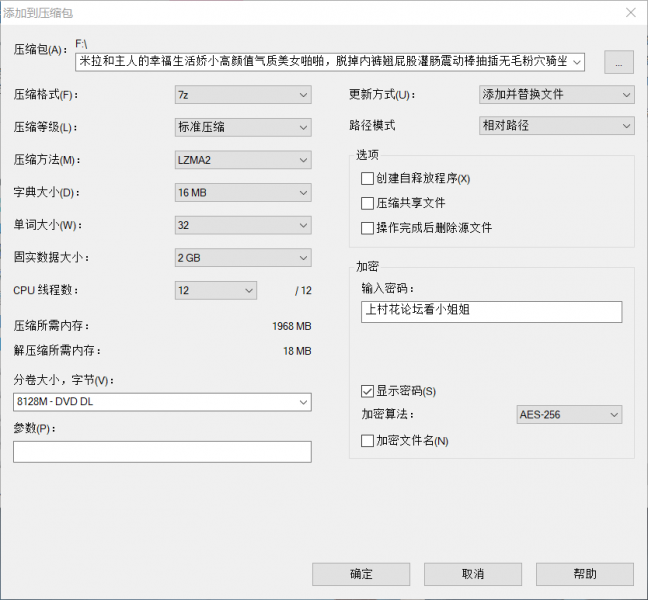Open the 更新方式 dropdown showing 添加并替换文件
648x600 pixels.
click(556, 95)
